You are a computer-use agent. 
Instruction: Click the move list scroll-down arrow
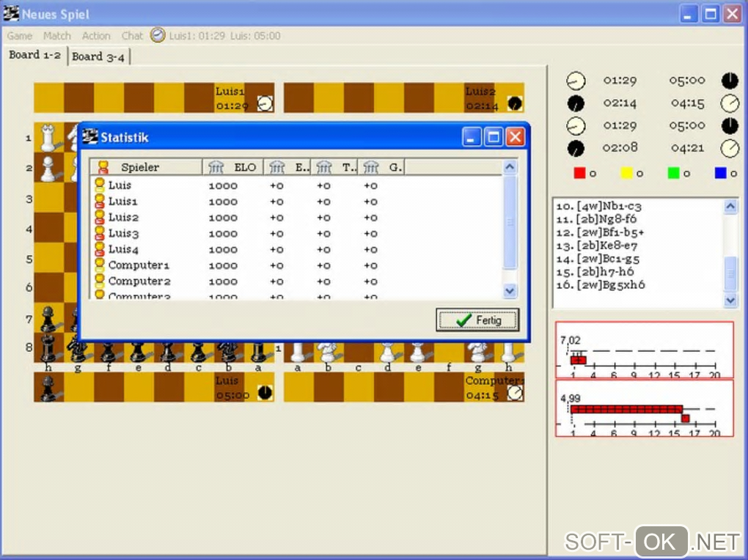(x=730, y=300)
